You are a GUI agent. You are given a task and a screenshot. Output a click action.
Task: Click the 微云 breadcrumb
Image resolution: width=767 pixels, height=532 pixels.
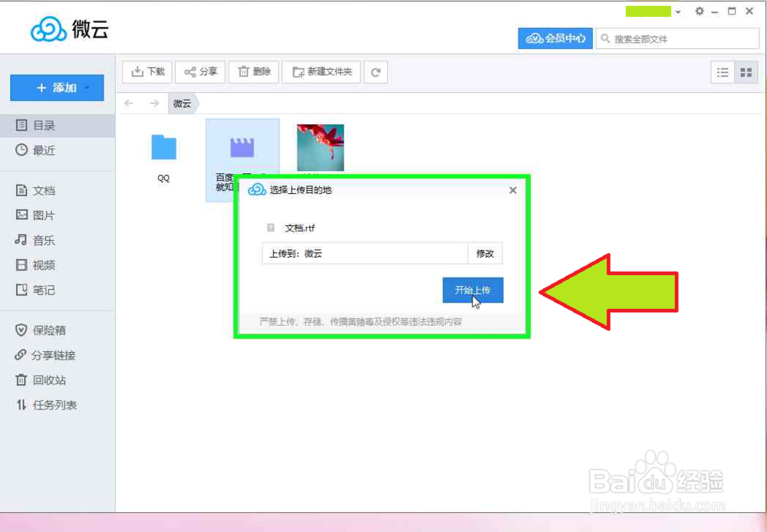tap(182, 103)
